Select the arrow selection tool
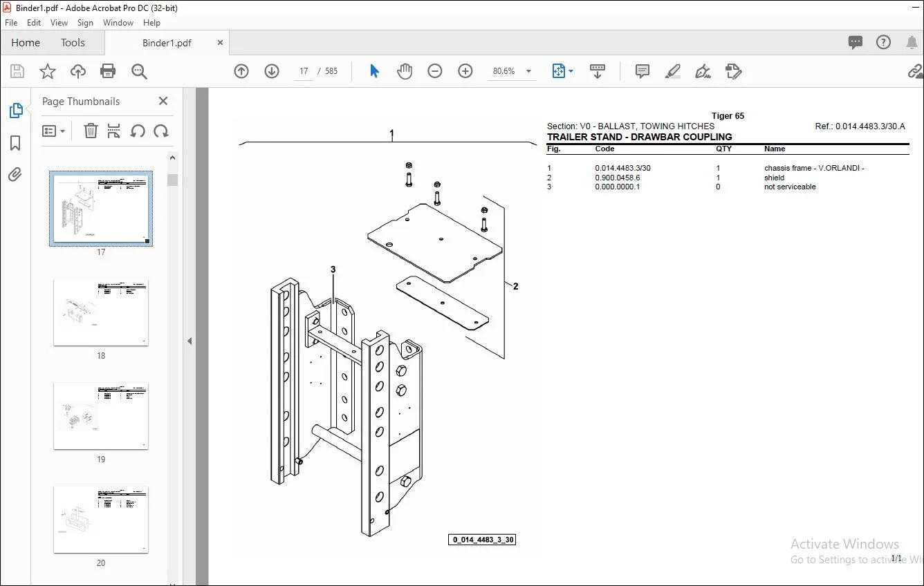This screenshot has width=924, height=586. point(374,71)
